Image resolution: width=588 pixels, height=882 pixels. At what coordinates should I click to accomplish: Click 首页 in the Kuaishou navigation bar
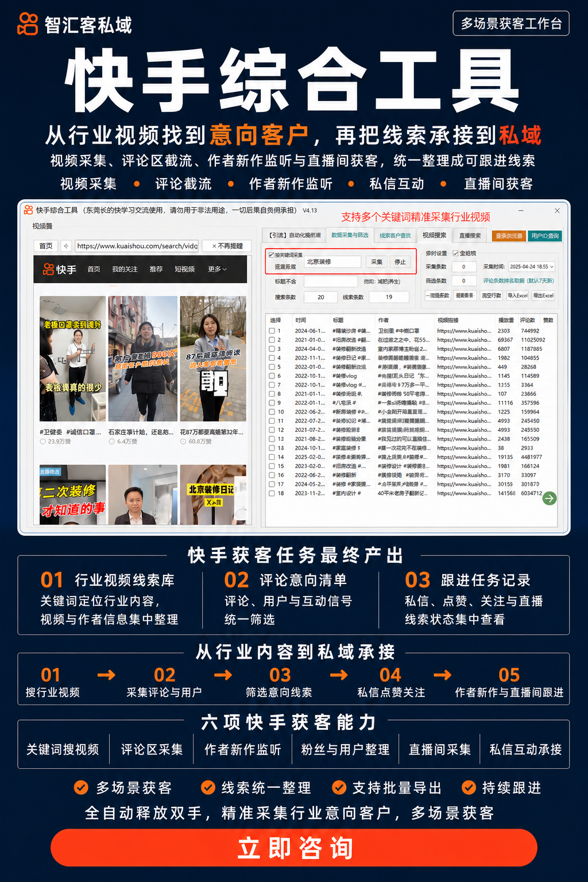94,269
